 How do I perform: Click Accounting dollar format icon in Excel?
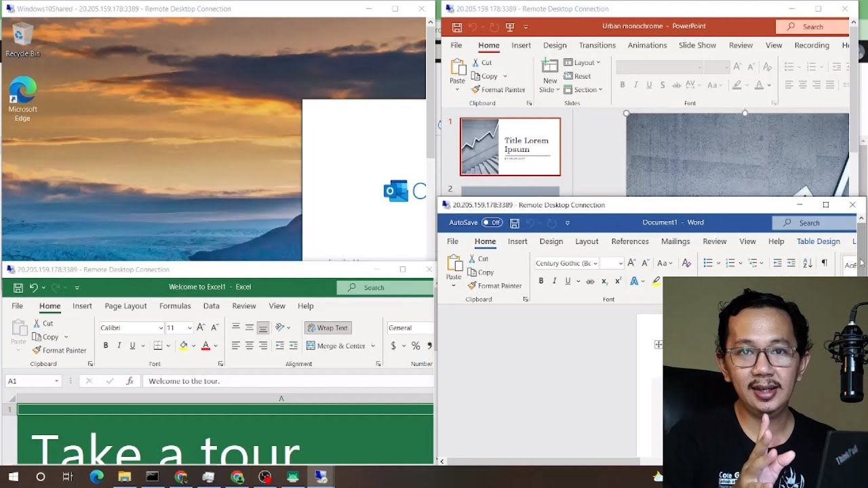point(393,346)
